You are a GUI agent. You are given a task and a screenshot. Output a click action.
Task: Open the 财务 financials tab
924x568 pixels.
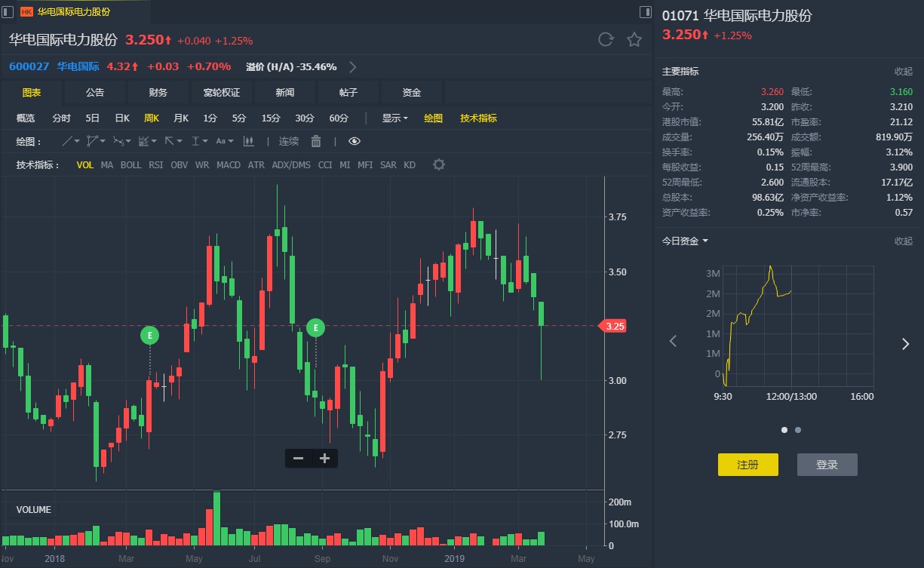pyautogui.click(x=158, y=92)
